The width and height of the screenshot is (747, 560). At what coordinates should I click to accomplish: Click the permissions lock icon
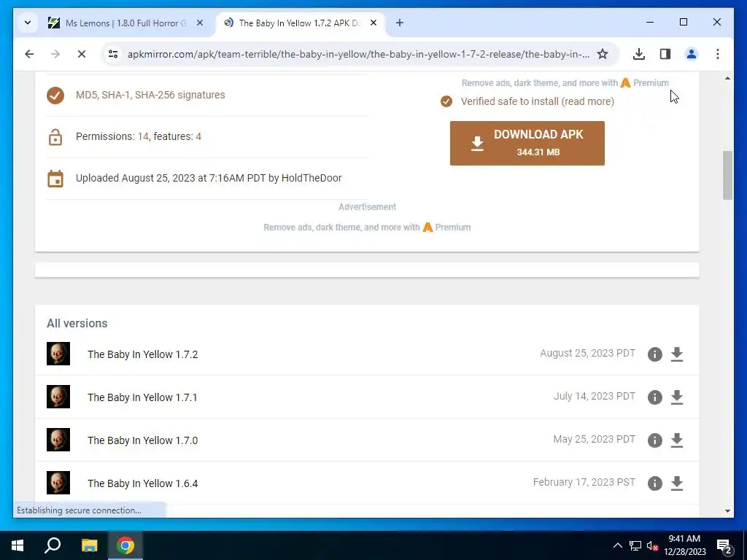click(55, 137)
